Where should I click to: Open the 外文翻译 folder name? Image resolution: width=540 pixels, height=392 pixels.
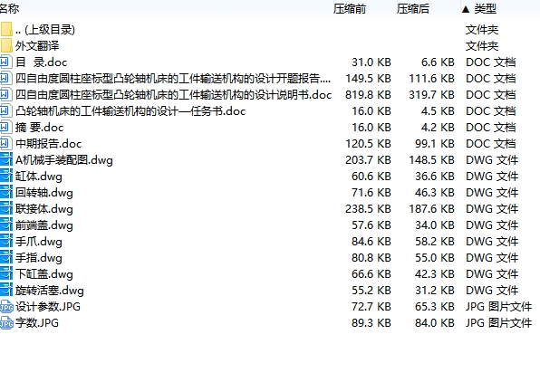pos(37,46)
